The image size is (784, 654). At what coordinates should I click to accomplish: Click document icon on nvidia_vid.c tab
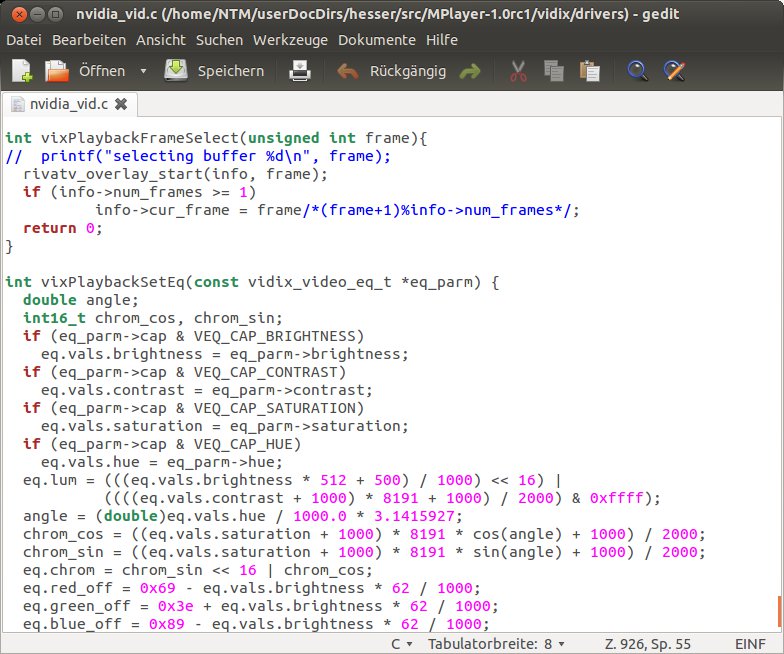[18, 104]
